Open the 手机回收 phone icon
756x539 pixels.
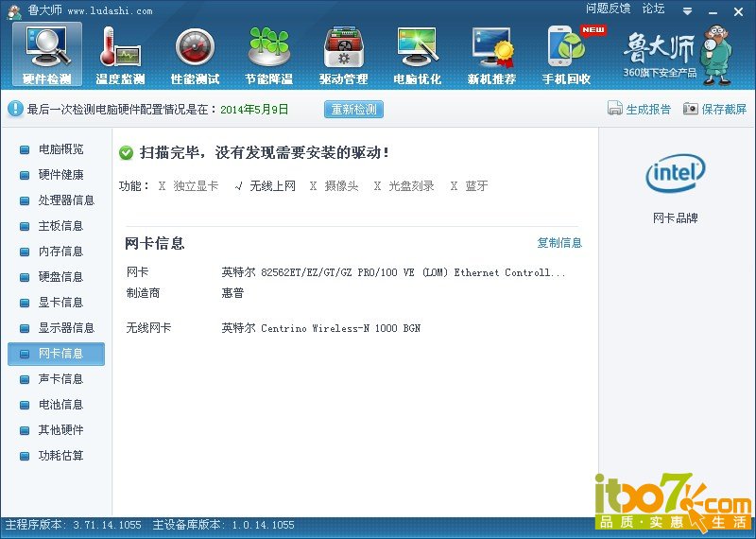[x=566, y=47]
